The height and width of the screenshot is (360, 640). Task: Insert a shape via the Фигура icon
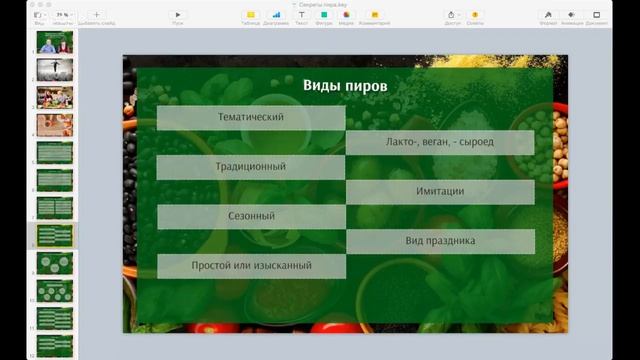(x=324, y=15)
